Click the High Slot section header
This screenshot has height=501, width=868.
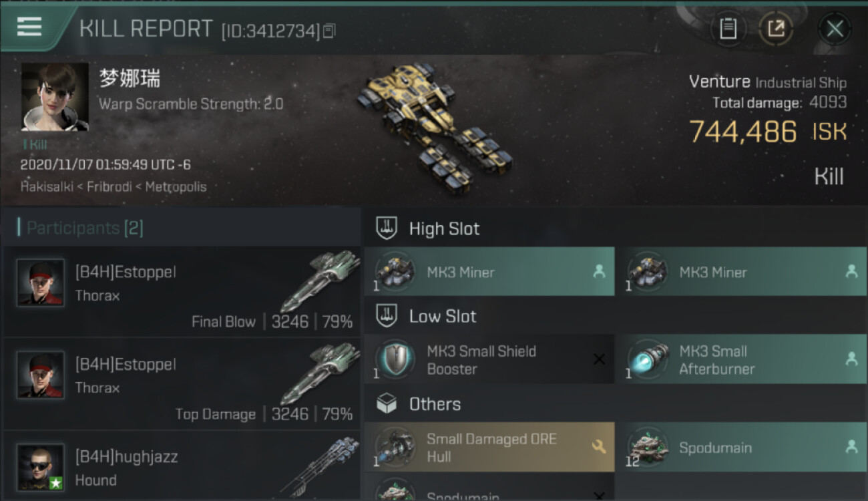pos(444,228)
